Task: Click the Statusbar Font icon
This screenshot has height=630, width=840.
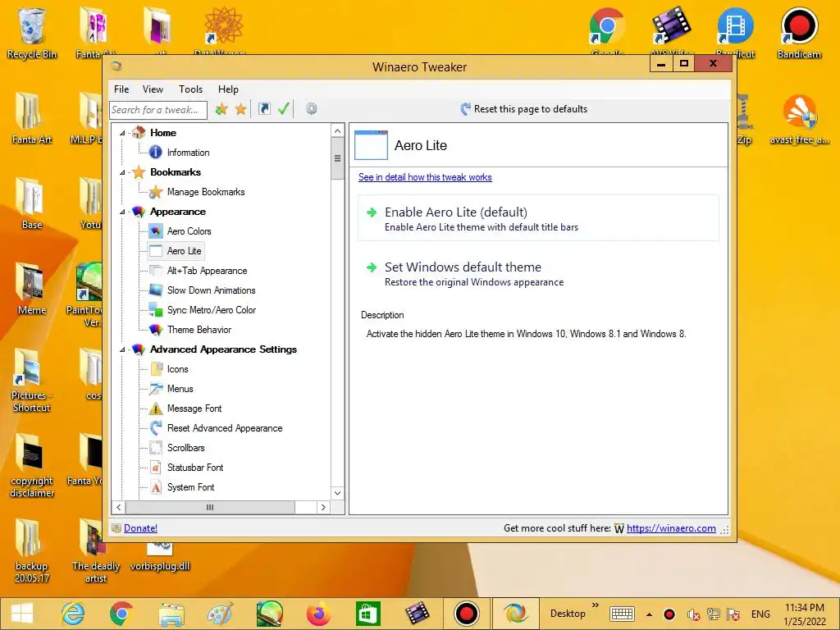Action: pos(155,467)
